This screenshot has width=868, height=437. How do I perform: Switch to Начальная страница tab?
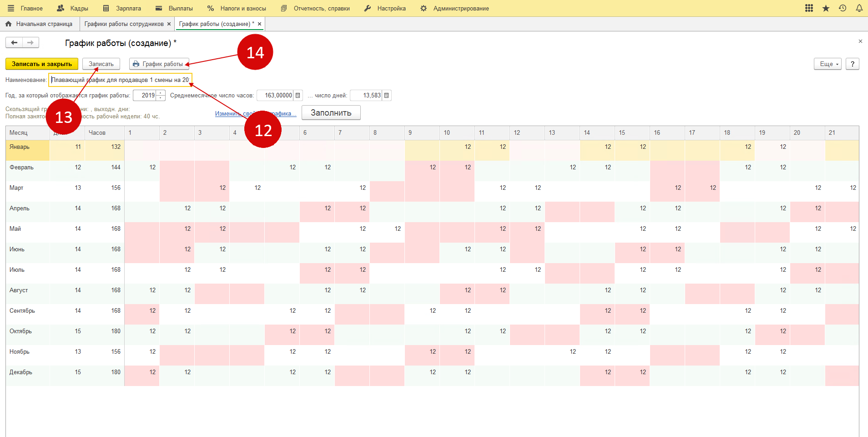pos(40,24)
